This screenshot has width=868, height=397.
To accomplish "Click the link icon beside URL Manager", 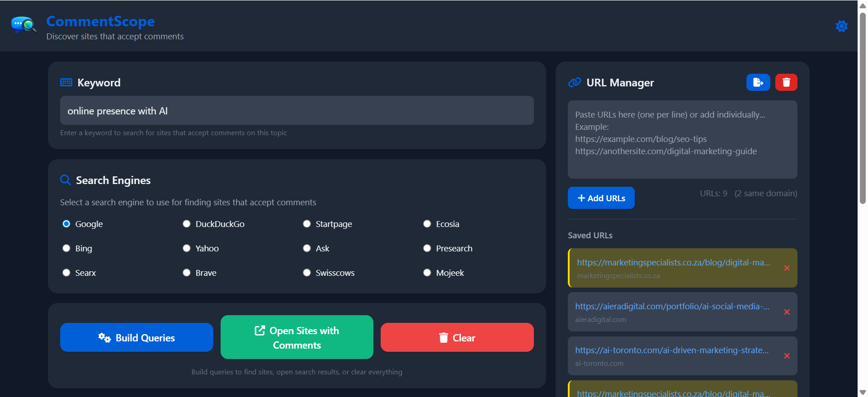I will (x=575, y=82).
